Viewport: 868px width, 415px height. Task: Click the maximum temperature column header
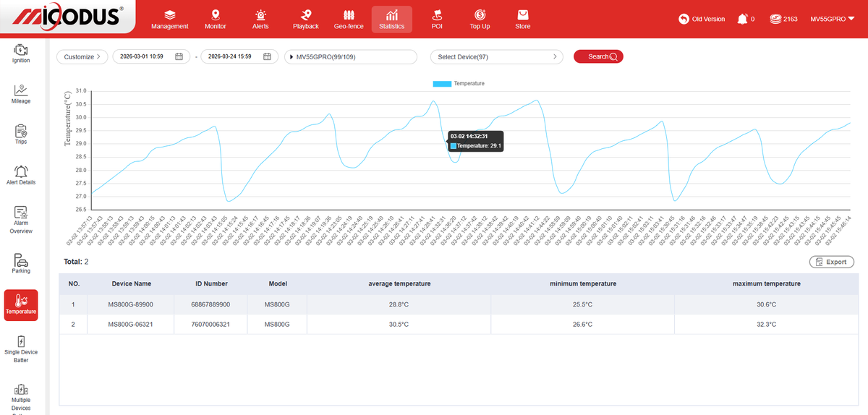point(766,283)
